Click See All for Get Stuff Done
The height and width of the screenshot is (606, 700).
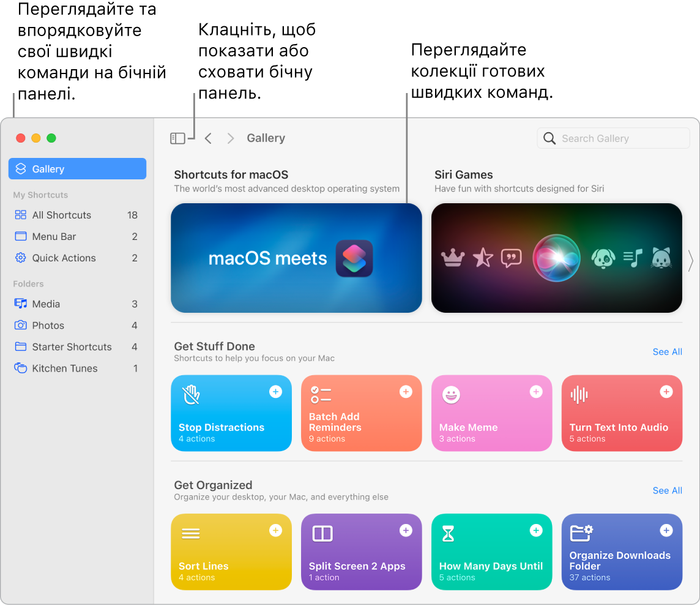point(666,352)
